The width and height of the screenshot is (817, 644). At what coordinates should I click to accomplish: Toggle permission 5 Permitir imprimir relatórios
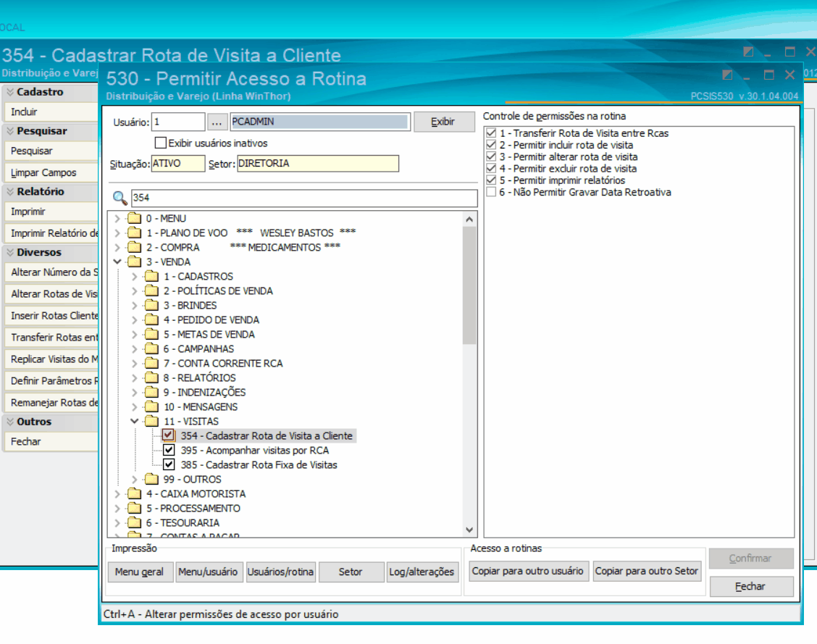[491, 180]
